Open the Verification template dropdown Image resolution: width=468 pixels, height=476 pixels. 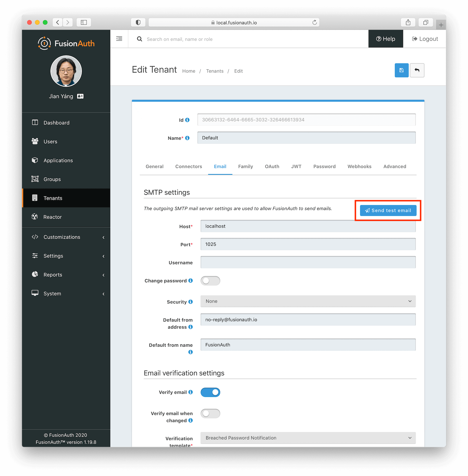308,438
